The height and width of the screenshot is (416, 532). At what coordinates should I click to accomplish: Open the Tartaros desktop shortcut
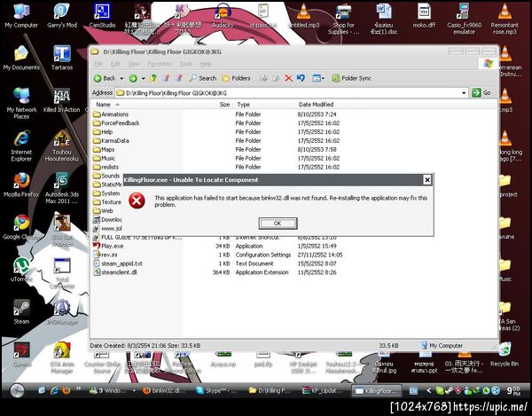pyautogui.click(x=62, y=58)
